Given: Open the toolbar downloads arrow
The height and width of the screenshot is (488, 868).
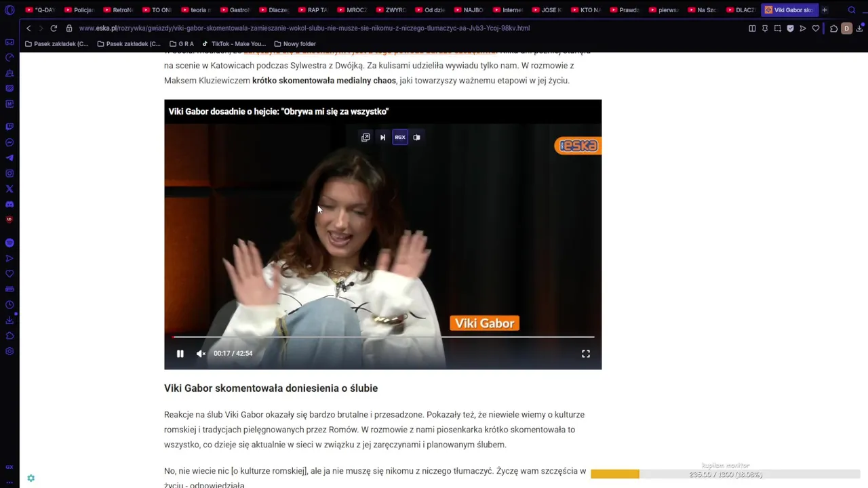Looking at the screenshot, I should [x=860, y=28].
